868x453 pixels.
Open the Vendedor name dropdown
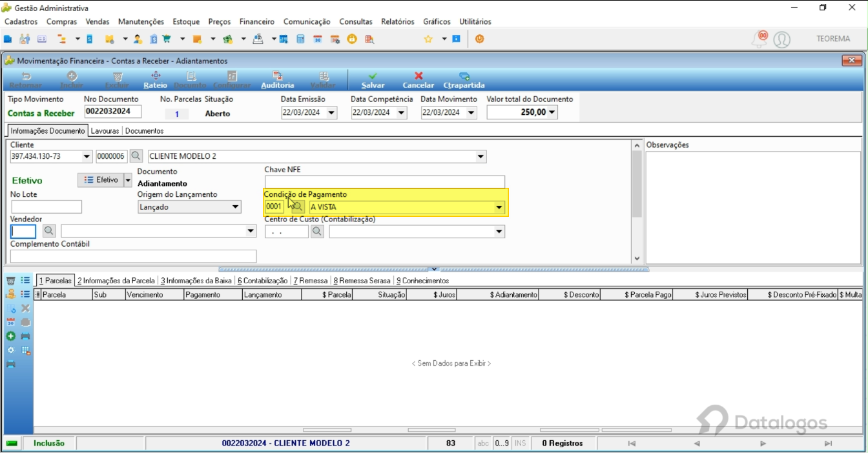click(251, 231)
